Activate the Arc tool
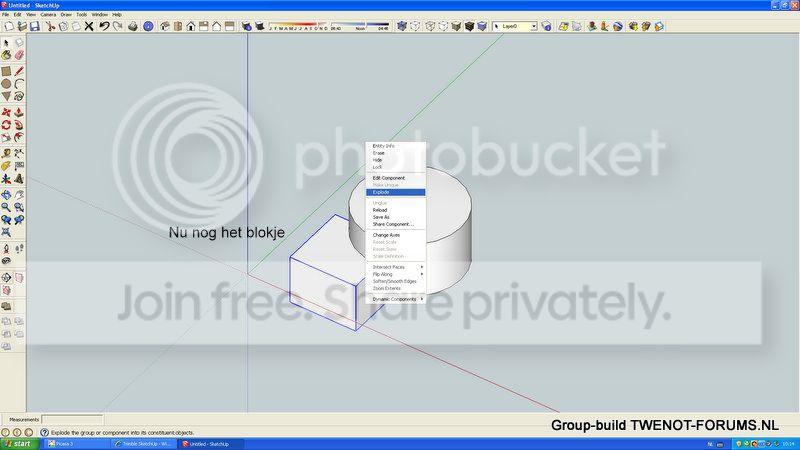Viewport: 800px width, 450px height. [x=19, y=84]
